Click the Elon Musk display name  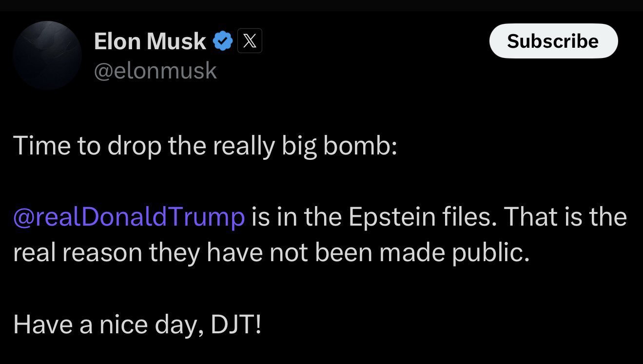click(150, 41)
